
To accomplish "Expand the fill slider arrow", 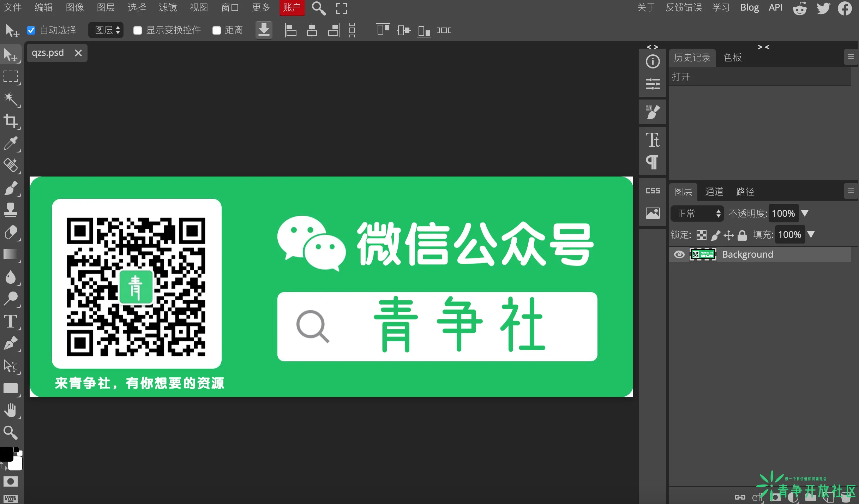I will tap(811, 234).
